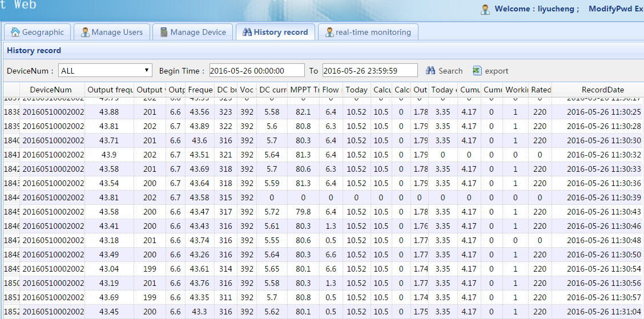
Task: Click the History record panel title
Action: click(x=34, y=50)
